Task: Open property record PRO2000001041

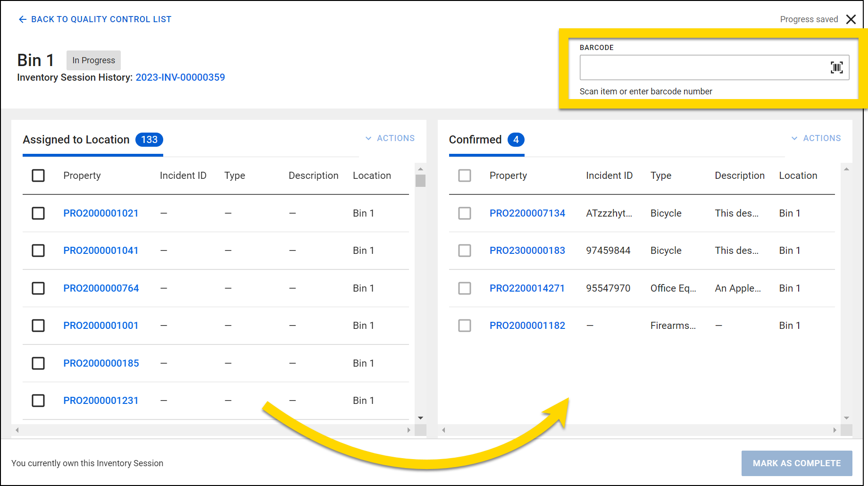Action: (x=100, y=251)
